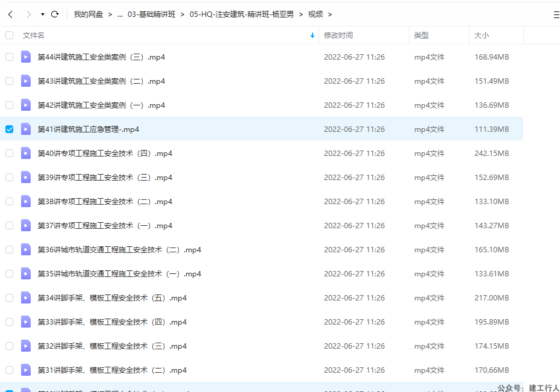Click video icon of 第34讲脚手架、模板工程
This screenshot has height=392, width=560.
(26, 297)
